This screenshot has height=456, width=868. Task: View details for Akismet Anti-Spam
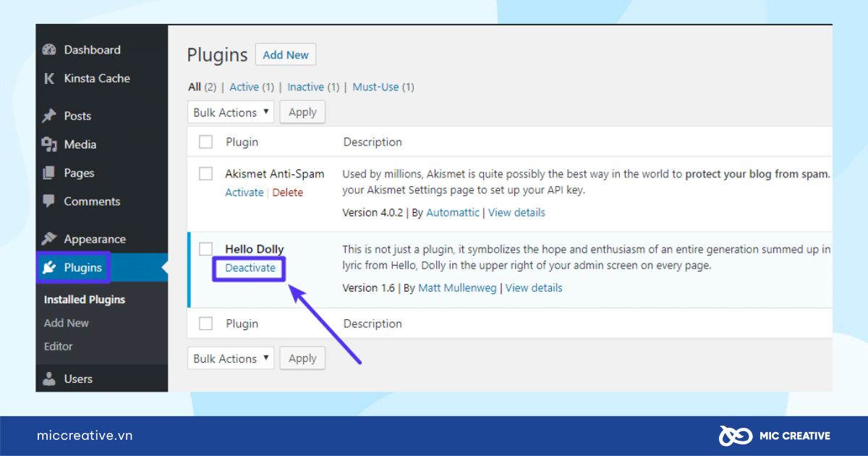coord(516,213)
